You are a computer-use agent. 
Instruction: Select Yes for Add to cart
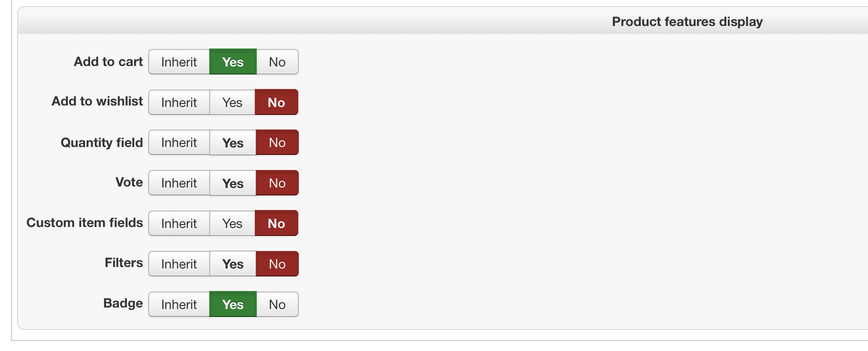tap(233, 62)
